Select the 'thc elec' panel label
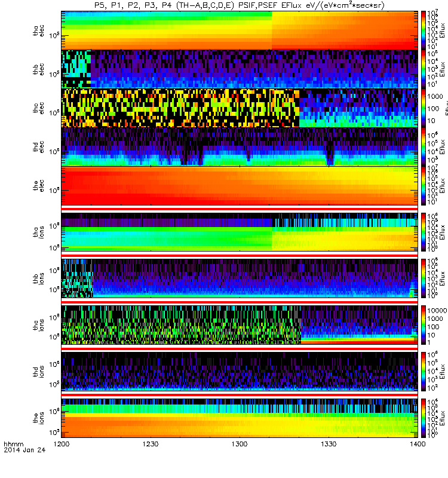Viewport: 448px width, 478px height. click(38, 108)
